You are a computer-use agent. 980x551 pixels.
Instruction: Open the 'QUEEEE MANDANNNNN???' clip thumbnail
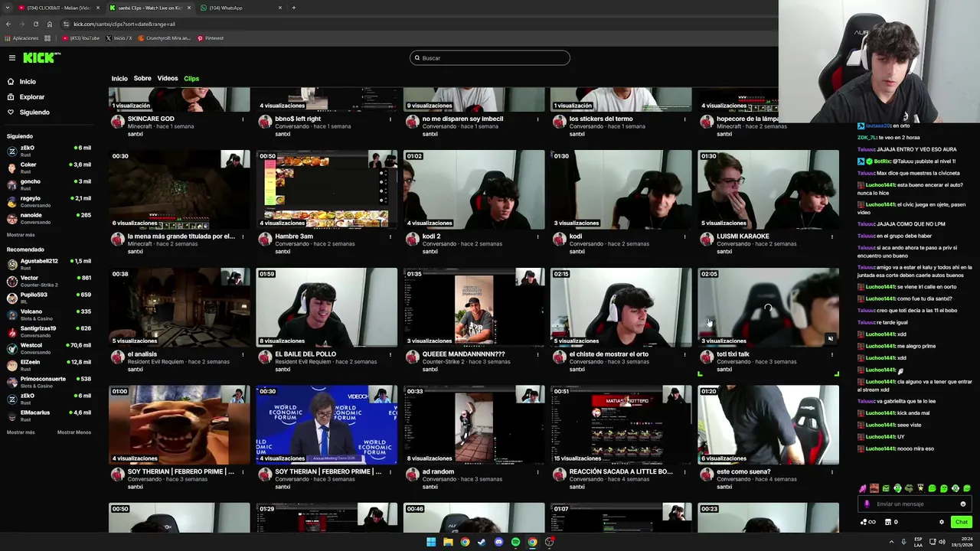(474, 307)
